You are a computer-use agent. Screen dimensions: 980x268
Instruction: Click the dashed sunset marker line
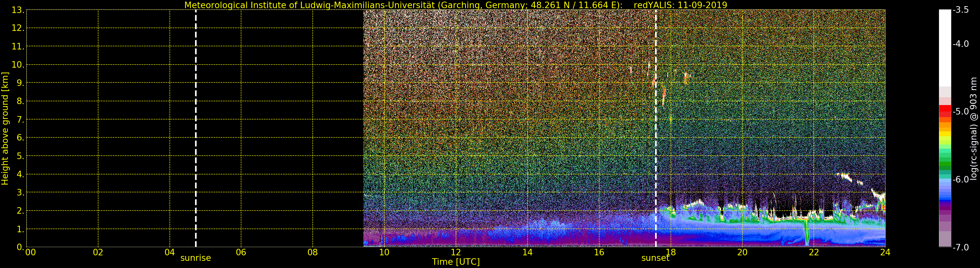tap(655, 128)
